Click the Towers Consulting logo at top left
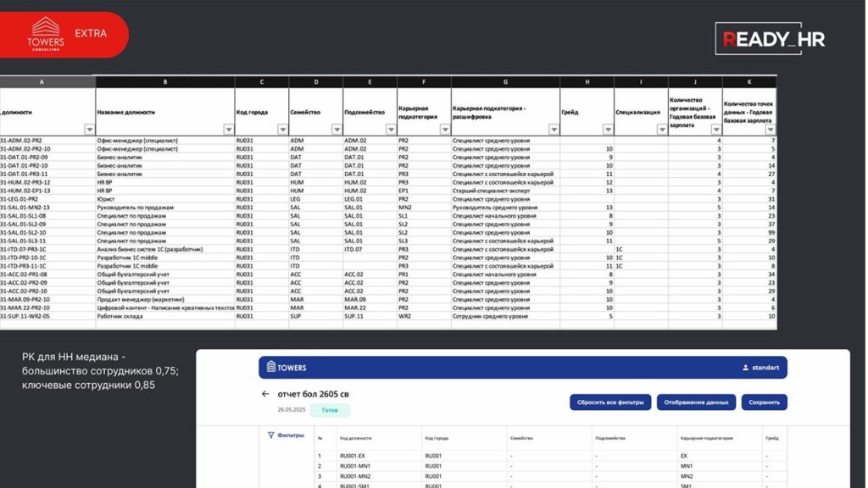Viewport: 868px width, 488px height. (x=46, y=34)
